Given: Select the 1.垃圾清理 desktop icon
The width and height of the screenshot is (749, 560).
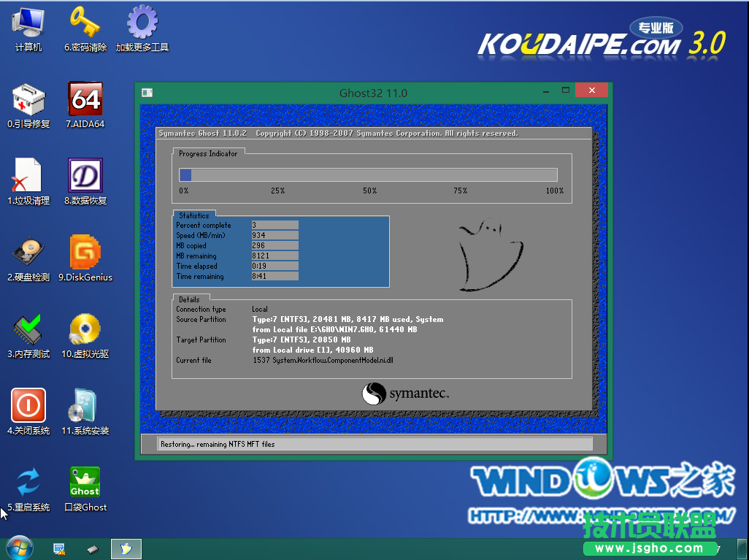Looking at the screenshot, I should (28, 176).
